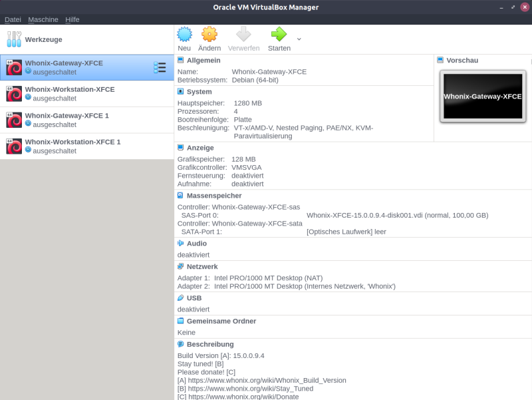
Task: Open the Maschine menu
Action: tap(43, 19)
